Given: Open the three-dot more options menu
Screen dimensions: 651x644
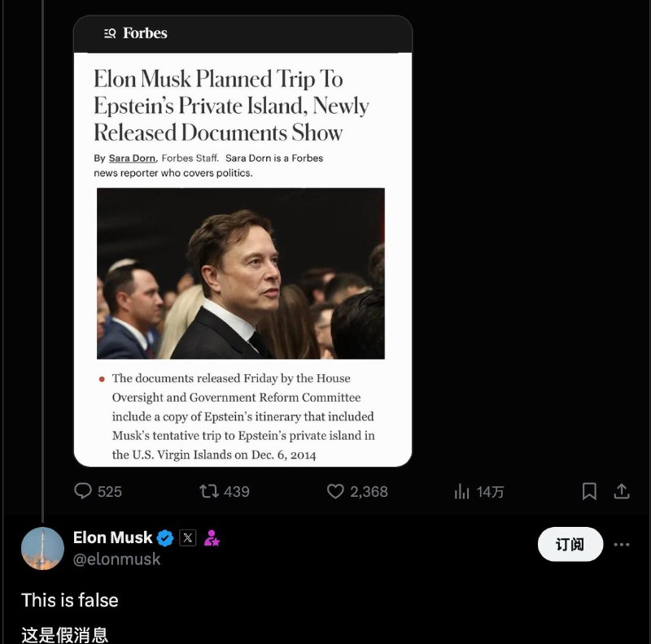Looking at the screenshot, I should coord(622,544).
